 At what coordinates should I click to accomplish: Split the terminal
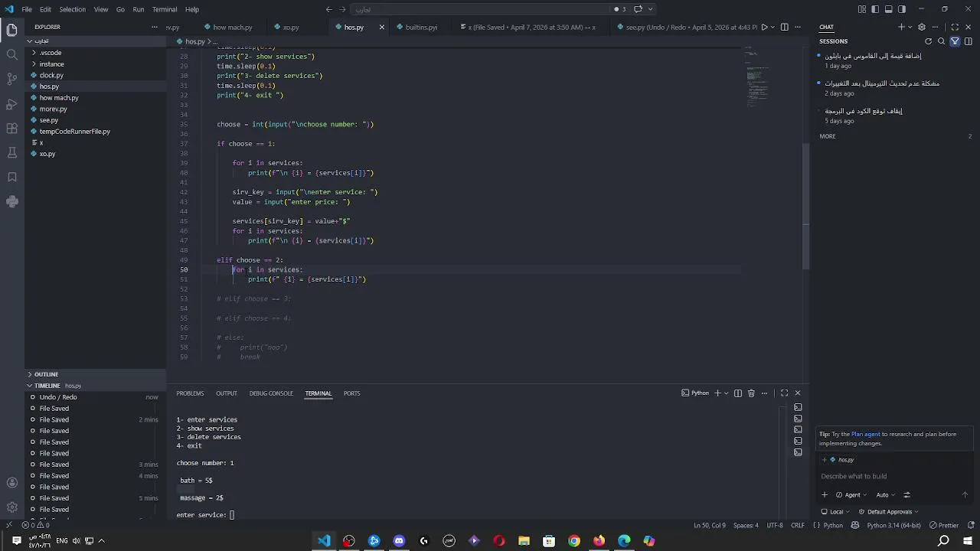(x=738, y=393)
